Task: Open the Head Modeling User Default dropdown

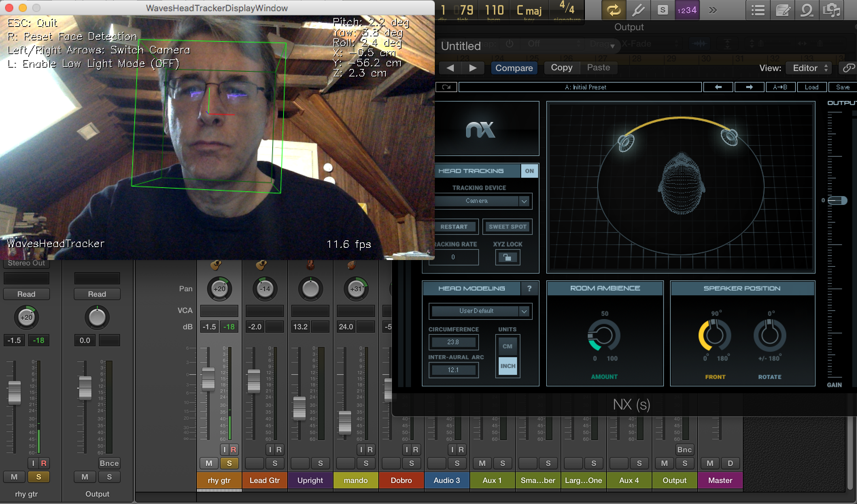Action: 480,311
